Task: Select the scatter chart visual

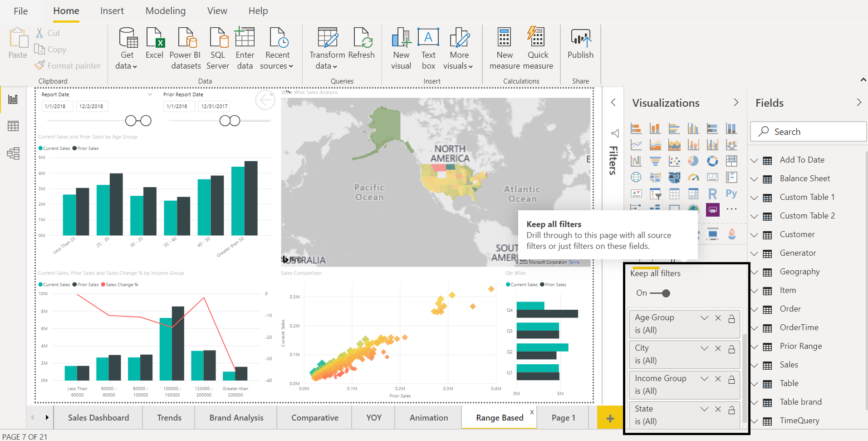Action: (x=674, y=161)
